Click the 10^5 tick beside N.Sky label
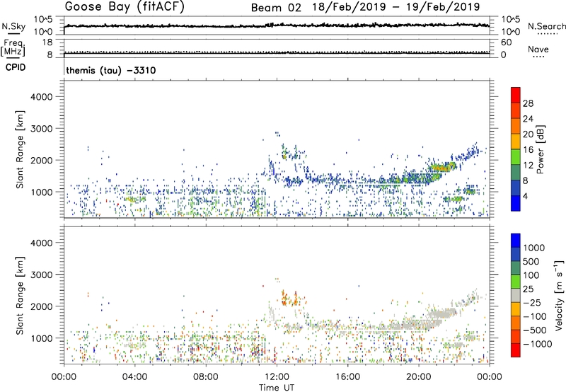566x392 pixels. coord(43,20)
